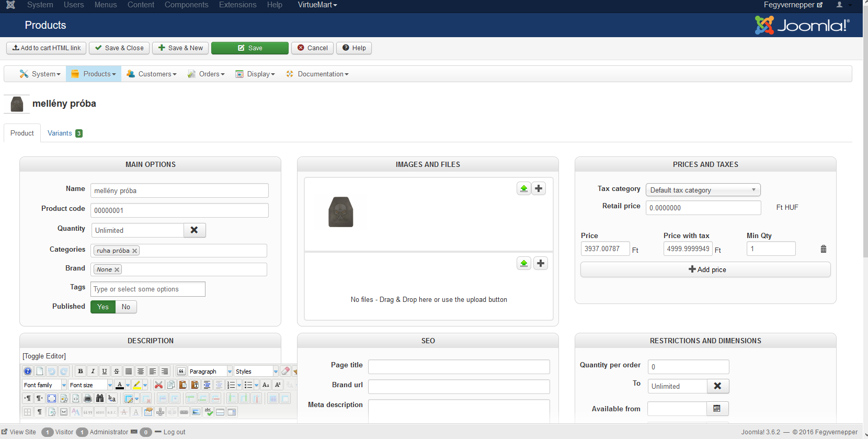This screenshot has height=439, width=868.
Task: Click the copy icon in the editor
Action: coord(170,385)
